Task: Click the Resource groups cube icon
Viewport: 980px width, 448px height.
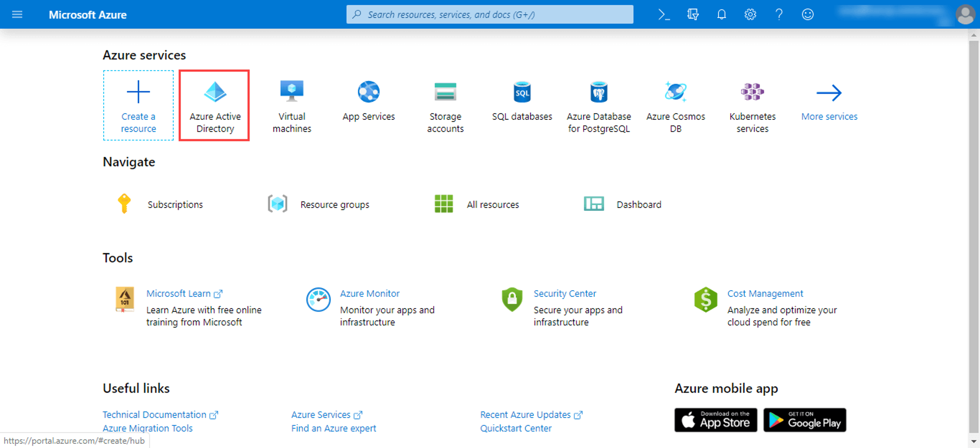Action: pos(277,204)
